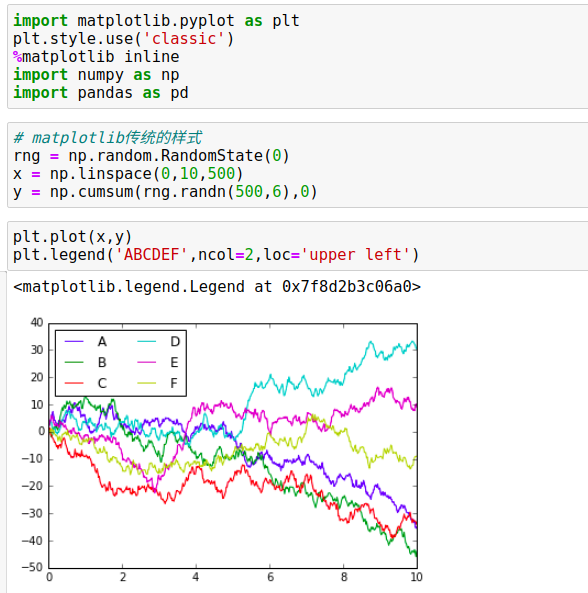Click legend label 'F' in the plot
Viewport: 588px width, 593px height.
click(174, 383)
